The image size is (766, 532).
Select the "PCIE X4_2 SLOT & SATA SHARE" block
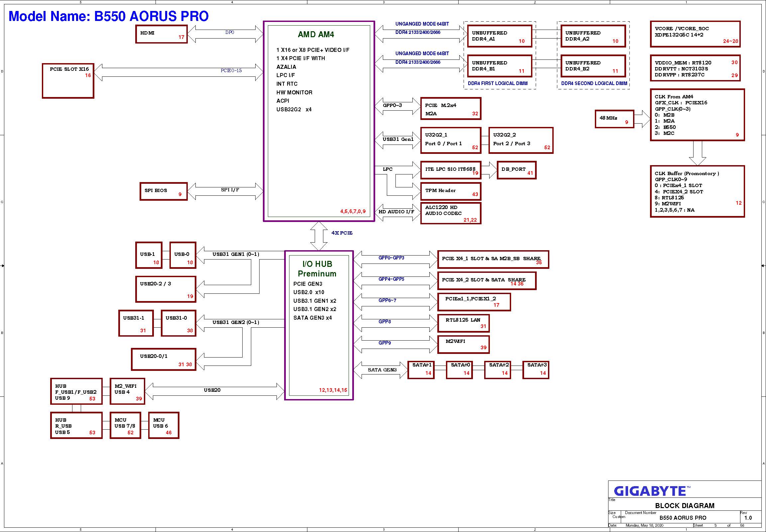pyautogui.click(x=487, y=281)
